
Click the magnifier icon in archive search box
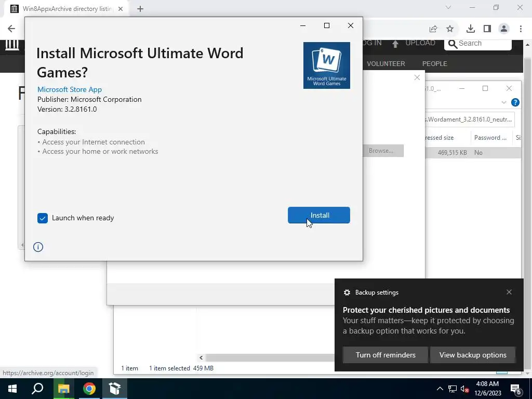453,44
